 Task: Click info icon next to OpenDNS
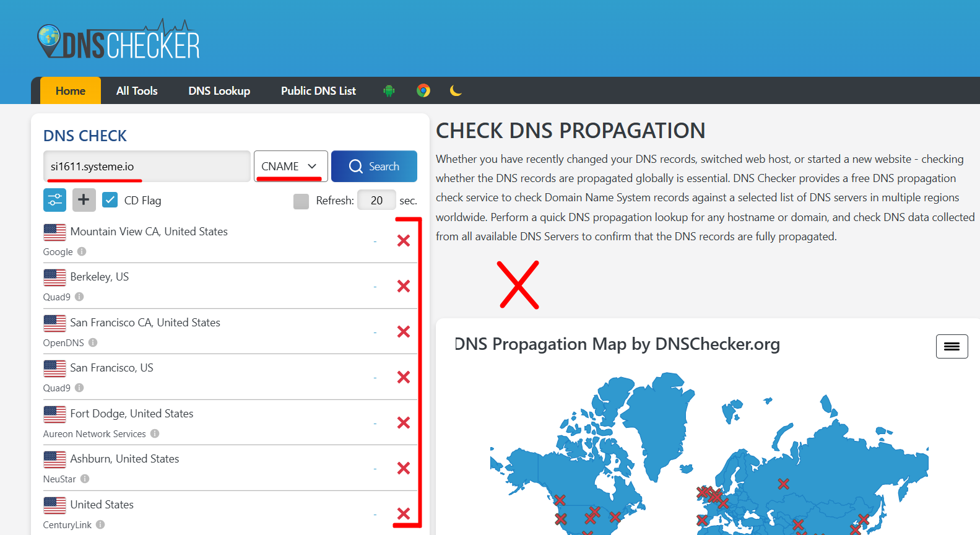point(93,342)
